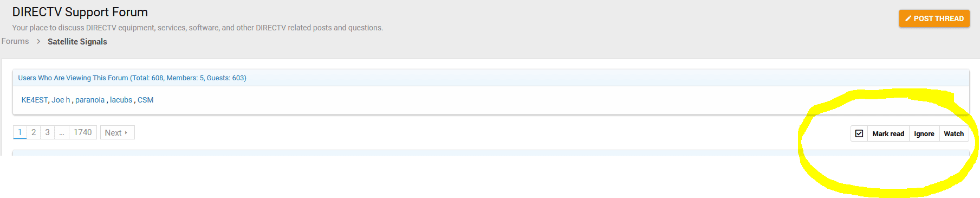This screenshot has width=980, height=198.
Task: Open user KE4EST's profile
Action: tap(35, 100)
